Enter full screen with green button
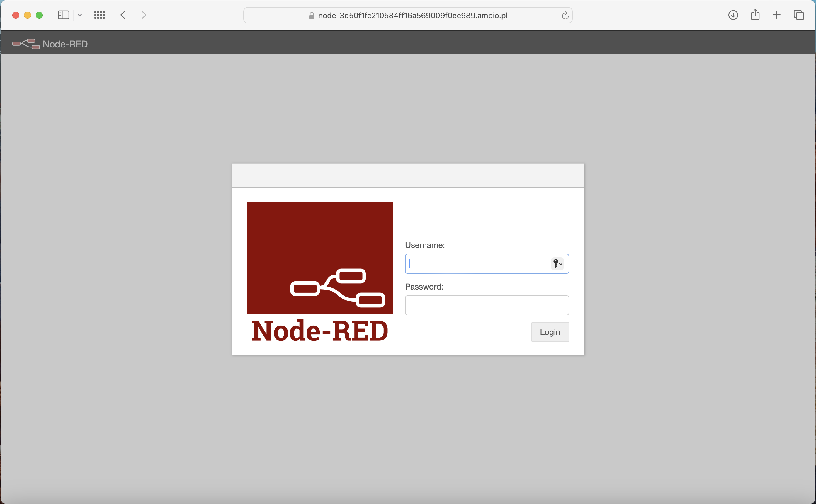Screen dimensions: 816x504 (x=39, y=15)
